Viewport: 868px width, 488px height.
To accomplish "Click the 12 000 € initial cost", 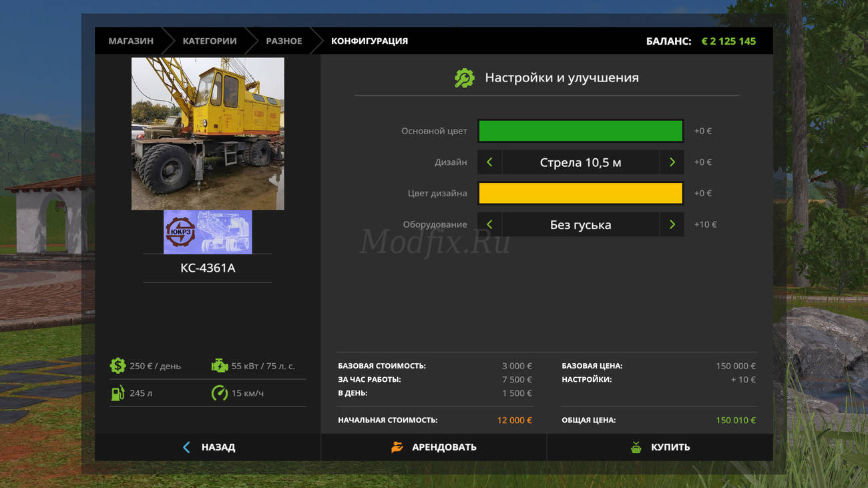I will 515,421.
